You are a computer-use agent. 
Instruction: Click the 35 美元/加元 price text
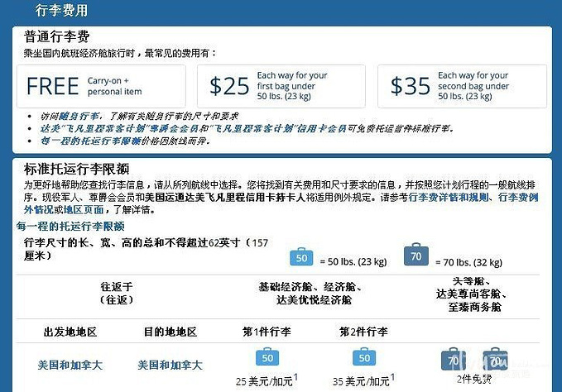pos(363,380)
